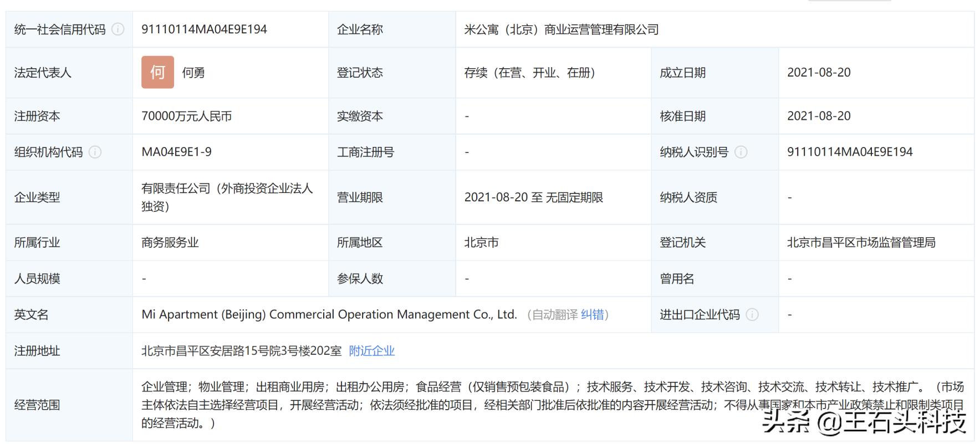The height and width of the screenshot is (448, 980).
Task: Click the 注册资本 label cell
Action: point(69,116)
